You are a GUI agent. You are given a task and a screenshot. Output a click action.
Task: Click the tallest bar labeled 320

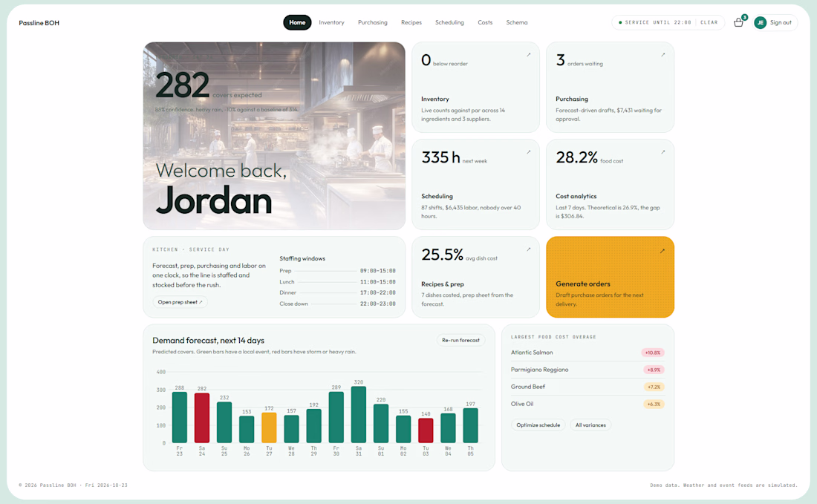[x=359, y=415]
